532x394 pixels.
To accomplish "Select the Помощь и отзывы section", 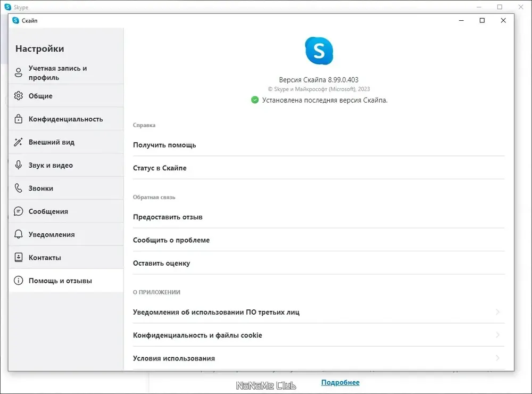I will point(66,281).
